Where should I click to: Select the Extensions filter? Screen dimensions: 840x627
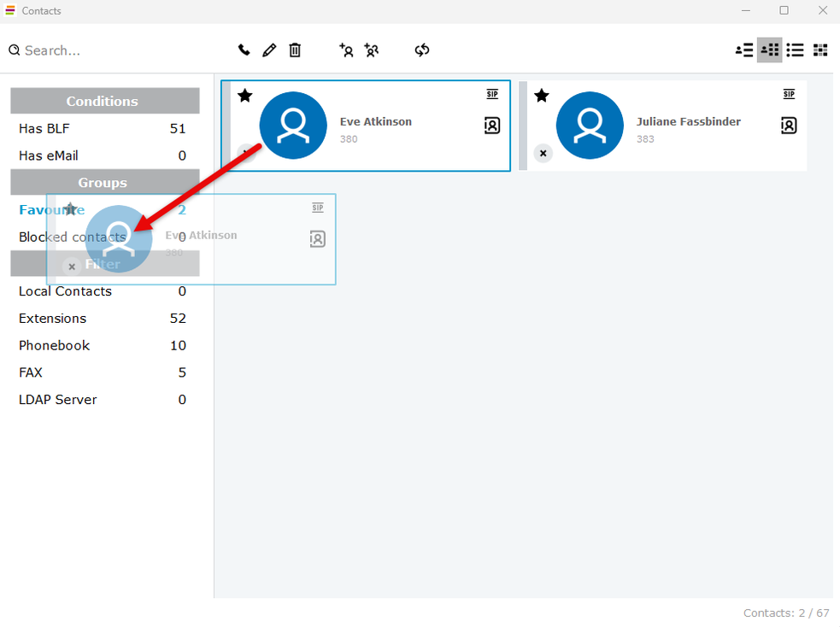[53, 319]
